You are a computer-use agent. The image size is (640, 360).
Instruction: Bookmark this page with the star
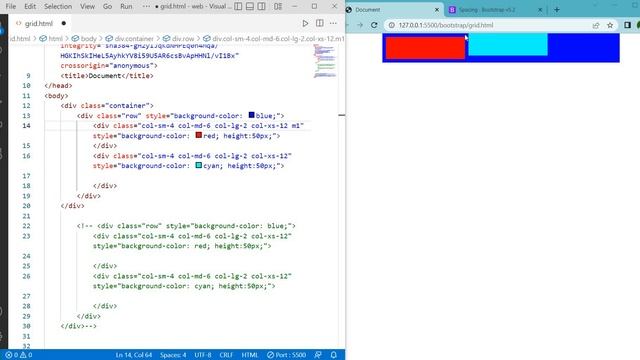point(610,25)
